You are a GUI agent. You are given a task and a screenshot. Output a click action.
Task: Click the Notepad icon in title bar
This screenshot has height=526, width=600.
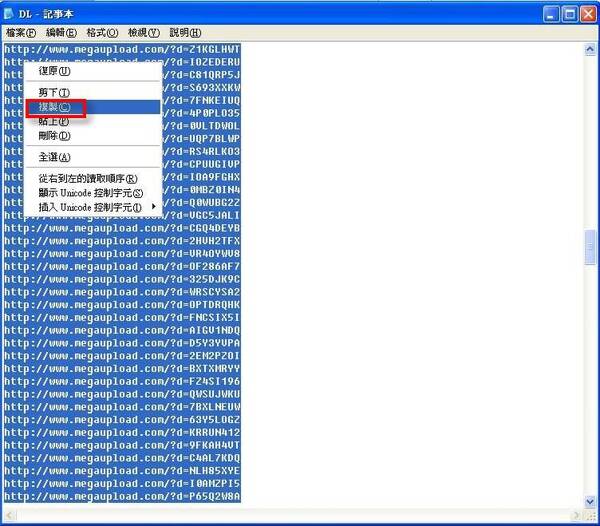[8, 14]
